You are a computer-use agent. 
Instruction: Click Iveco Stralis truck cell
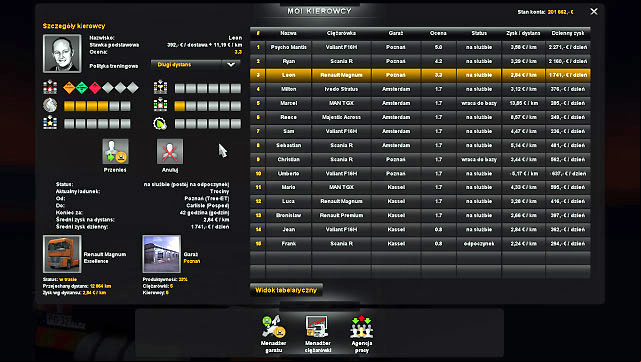coord(341,89)
